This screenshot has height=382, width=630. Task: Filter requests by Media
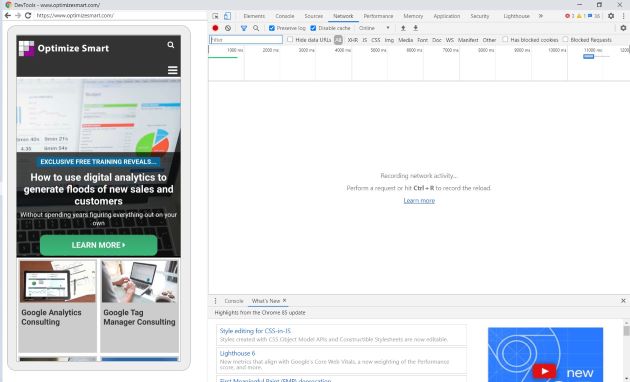405,40
